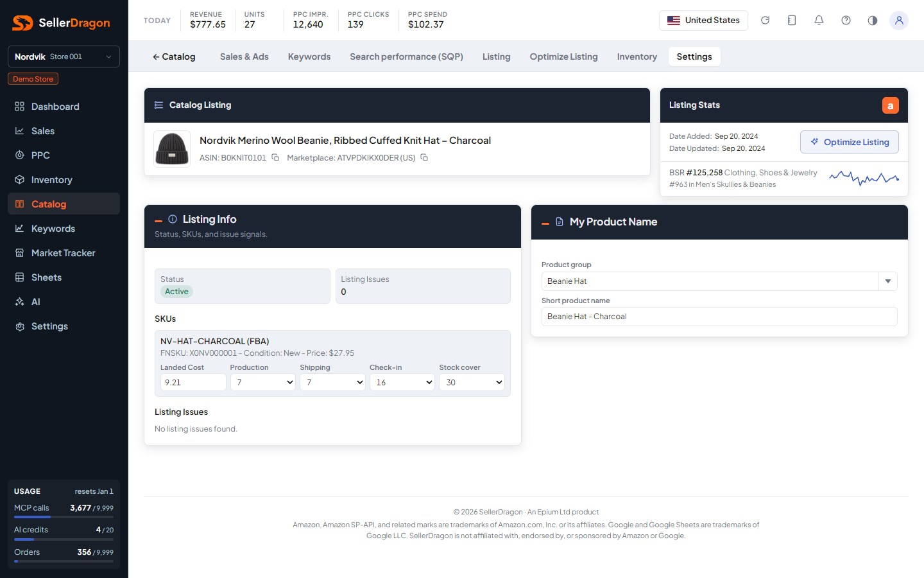Click the Demo Store badge
The height and width of the screenshot is (578, 924).
coord(33,79)
